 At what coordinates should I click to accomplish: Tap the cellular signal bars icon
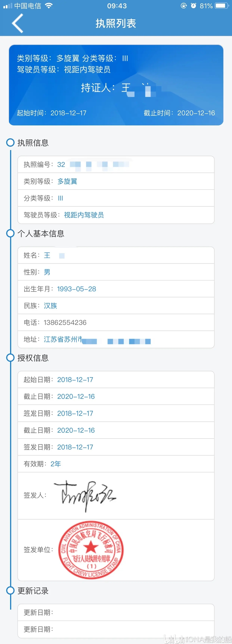click(x=7, y=6)
